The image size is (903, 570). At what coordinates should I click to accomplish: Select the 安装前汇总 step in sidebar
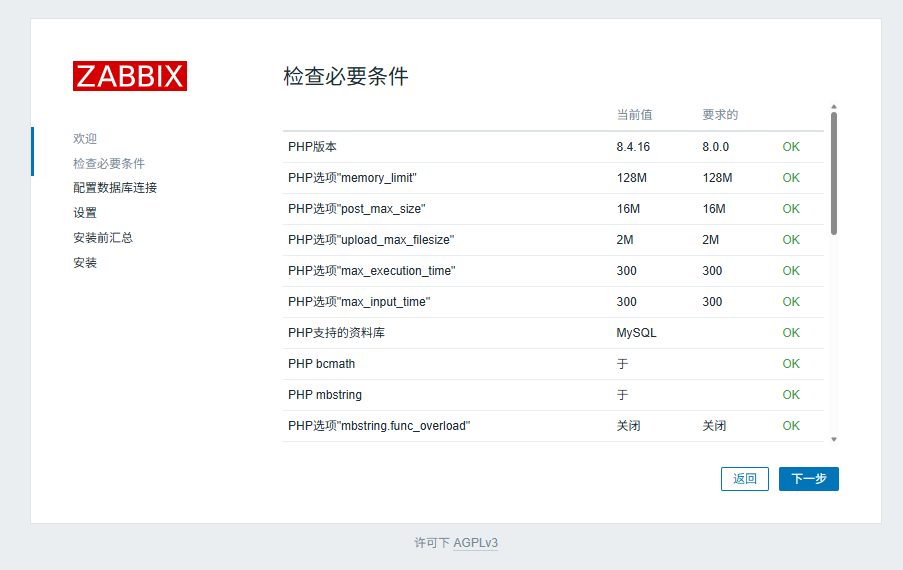pyautogui.click(x=103, y=238)
